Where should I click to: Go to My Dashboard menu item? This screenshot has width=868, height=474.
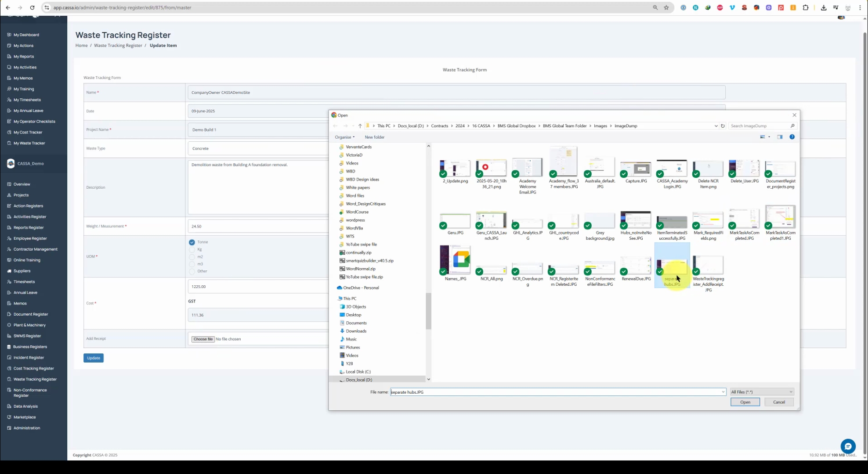pyautogui.click(x=26, y=35)
